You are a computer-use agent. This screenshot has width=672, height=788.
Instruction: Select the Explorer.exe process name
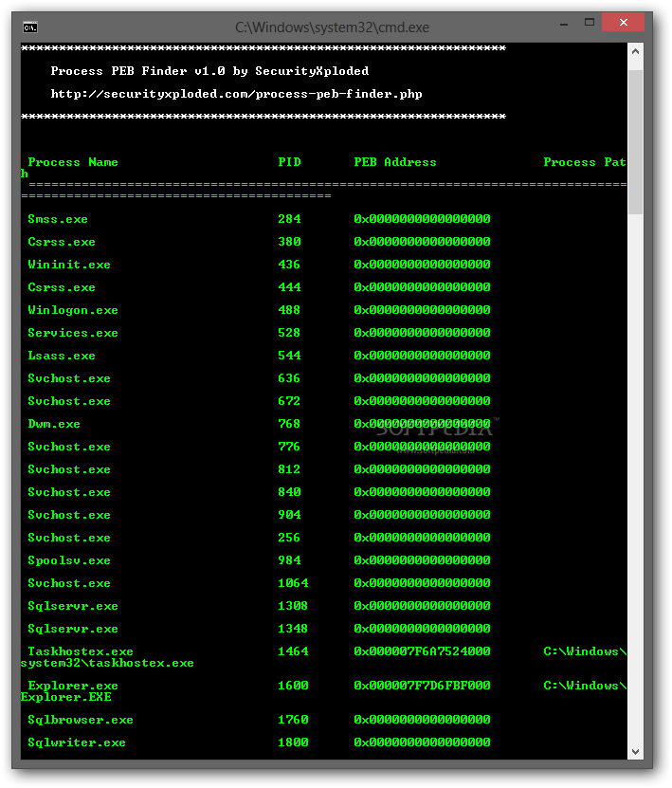pos(73,686)
